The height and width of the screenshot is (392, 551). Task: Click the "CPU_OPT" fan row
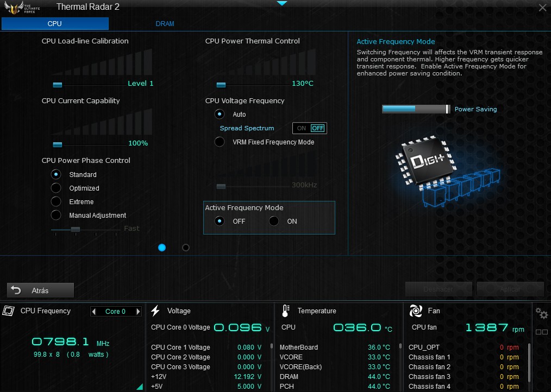pyautogui.click(x=464, y=347)
